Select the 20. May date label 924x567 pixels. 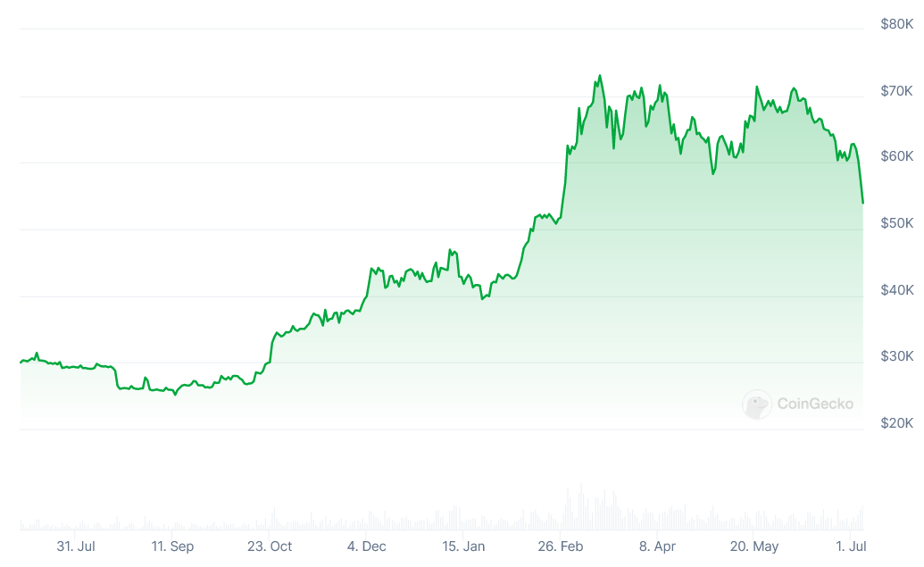point(753,546)
